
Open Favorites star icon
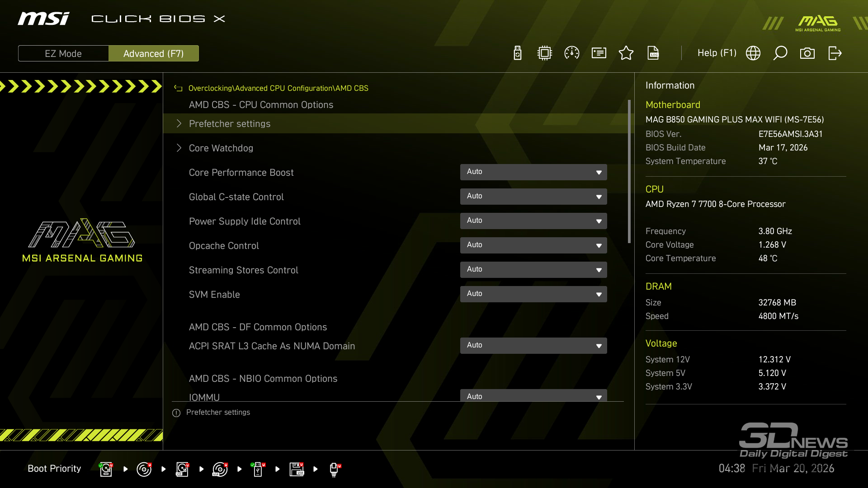tap(626, 53)
